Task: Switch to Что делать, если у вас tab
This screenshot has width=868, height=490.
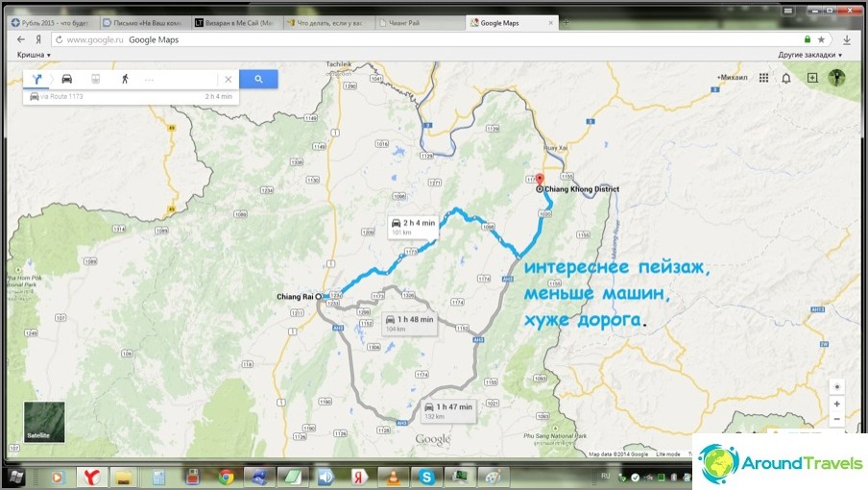Action: point(328,23)
